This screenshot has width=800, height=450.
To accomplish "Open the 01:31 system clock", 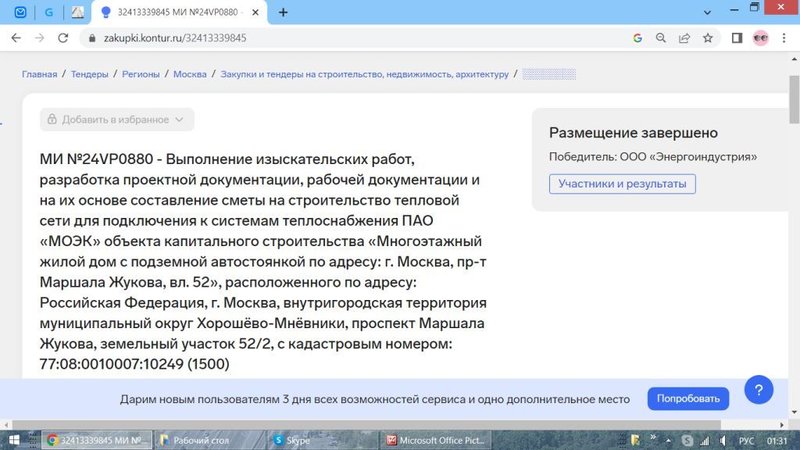I will point(777,440).
